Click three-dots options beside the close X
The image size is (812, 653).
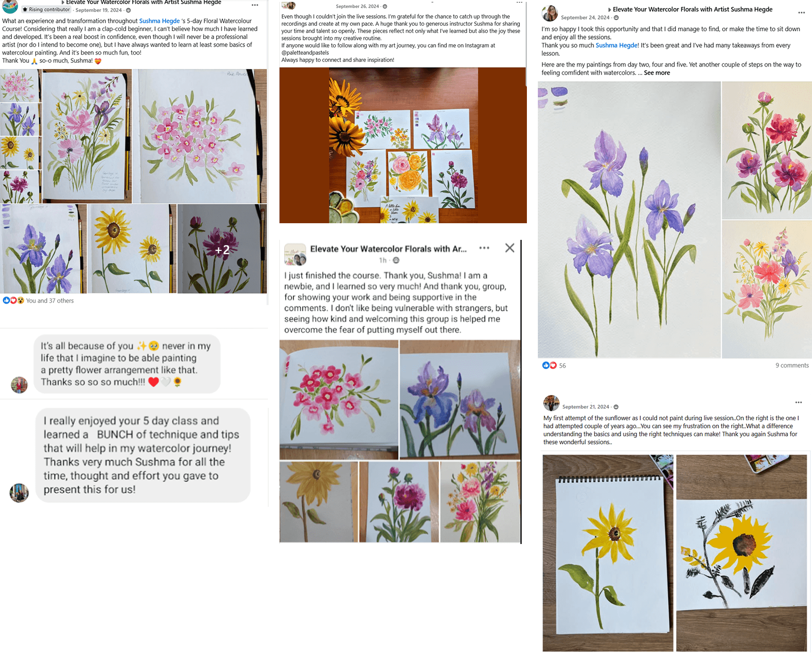(x=484, y=248)
